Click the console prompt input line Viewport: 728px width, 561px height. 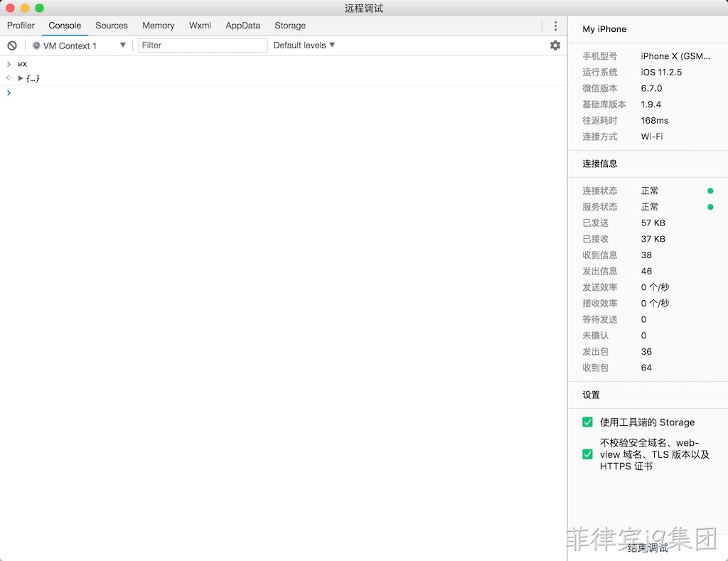tap(283, 93)
